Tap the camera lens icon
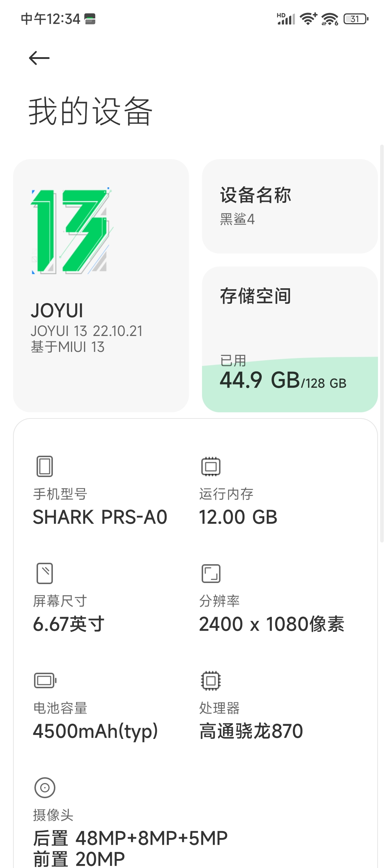The width and height of the screenshot is (391, 868). click(45, 787)
